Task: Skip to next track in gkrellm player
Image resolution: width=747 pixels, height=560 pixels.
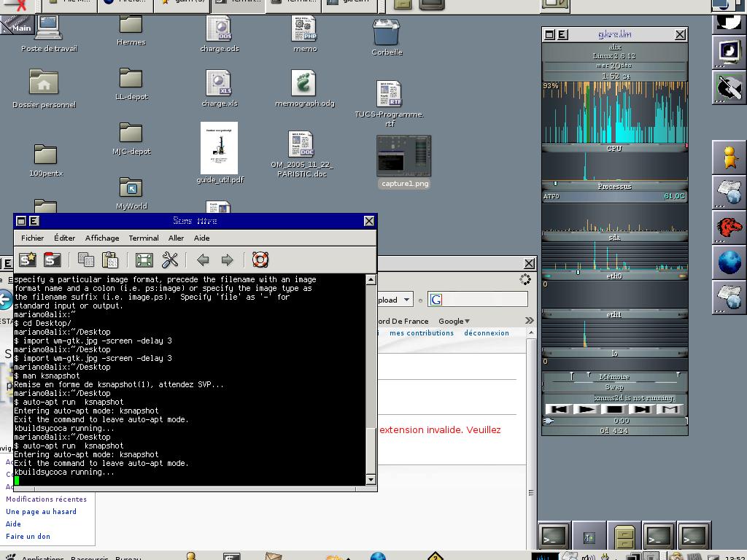Action: click(642, 409)
